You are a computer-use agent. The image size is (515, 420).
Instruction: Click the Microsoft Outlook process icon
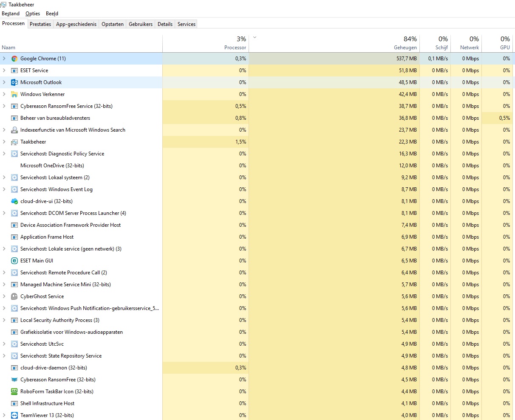coord(14,82)
